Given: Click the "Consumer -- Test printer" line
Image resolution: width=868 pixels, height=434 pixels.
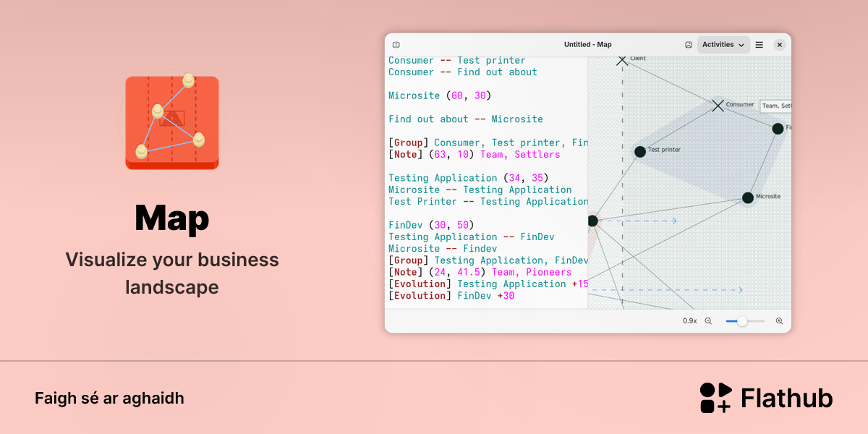Looking at the screenshot, I should pyautogui.click(x=457, y=61).
